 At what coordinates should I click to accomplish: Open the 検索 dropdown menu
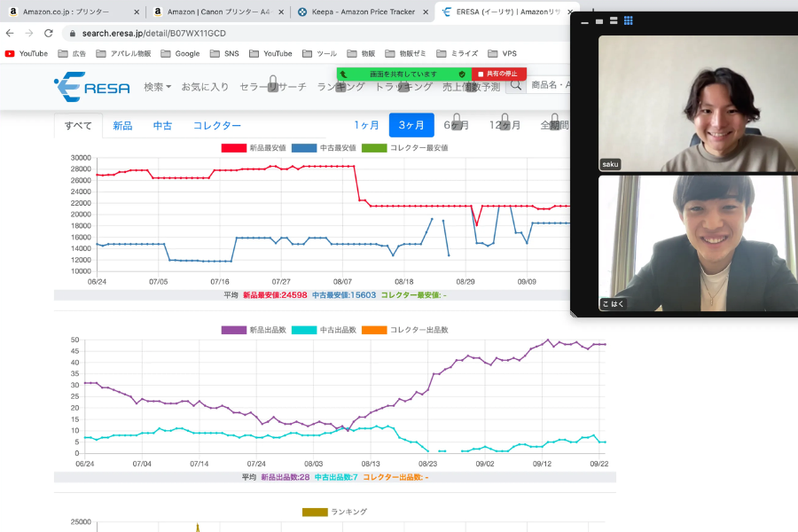157,87
